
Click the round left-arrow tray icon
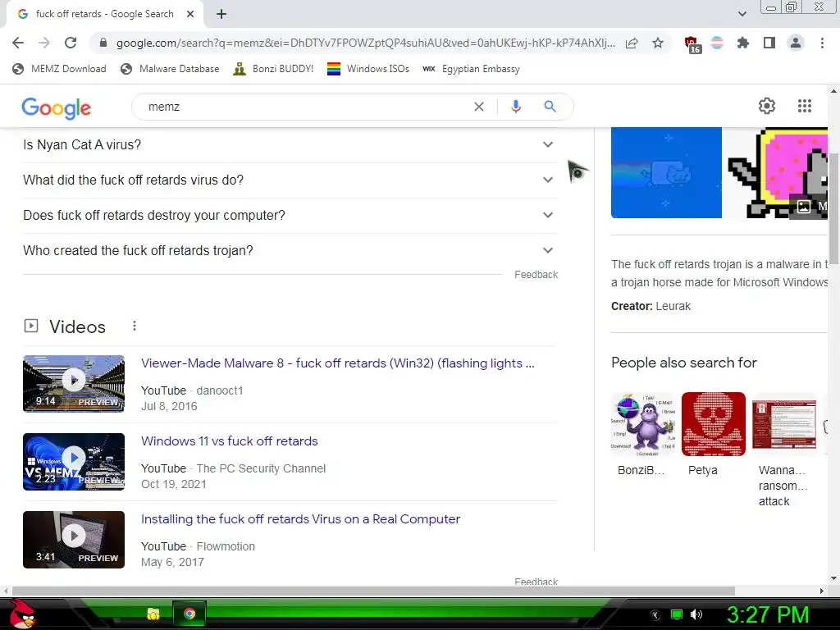pyautogui.click(x=655, y=615)
